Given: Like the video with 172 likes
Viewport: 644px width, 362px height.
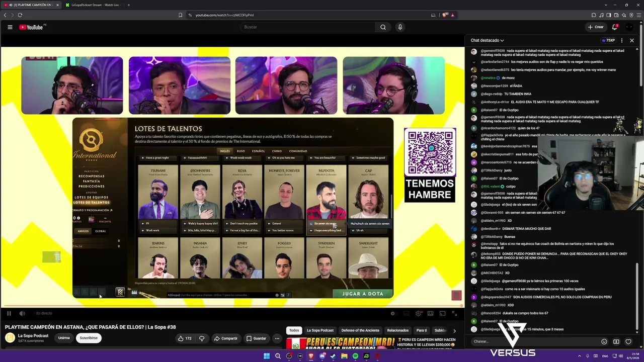Looking at the screenshot, I should click(x=185, y=338).
